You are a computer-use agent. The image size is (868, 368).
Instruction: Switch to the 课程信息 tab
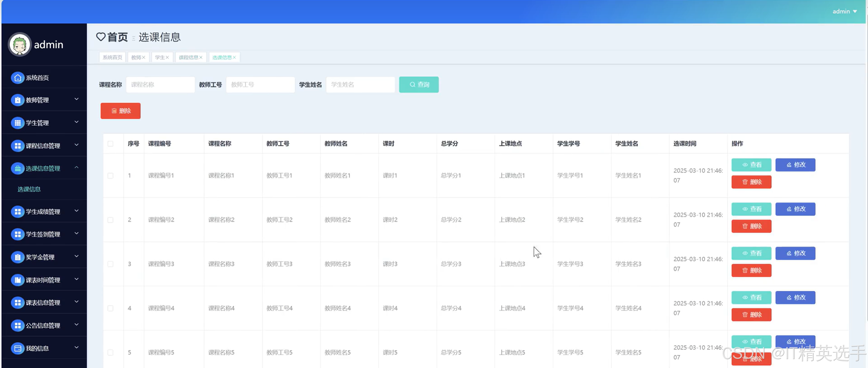[188, 57]
